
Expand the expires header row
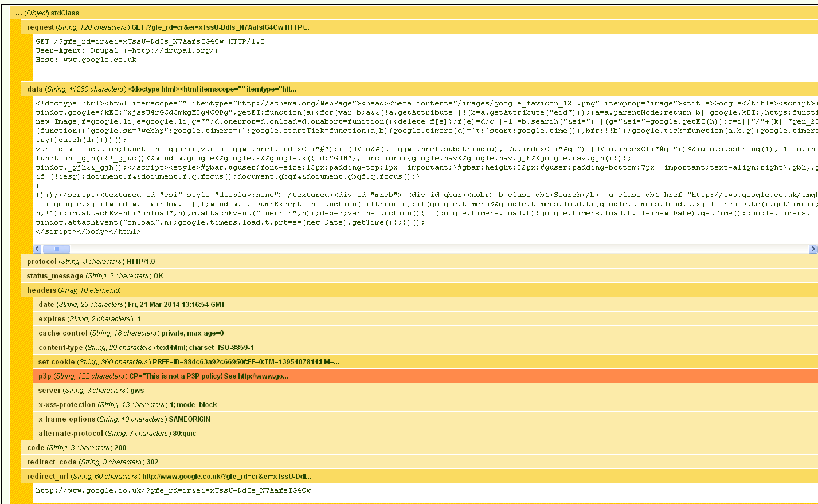point(425,318)
